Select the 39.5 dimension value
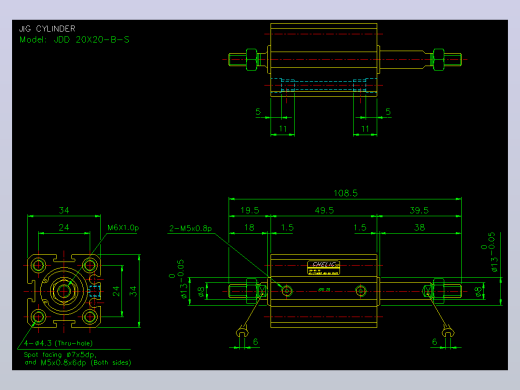This screenshot has height=390, width=520. click(419, 210)
